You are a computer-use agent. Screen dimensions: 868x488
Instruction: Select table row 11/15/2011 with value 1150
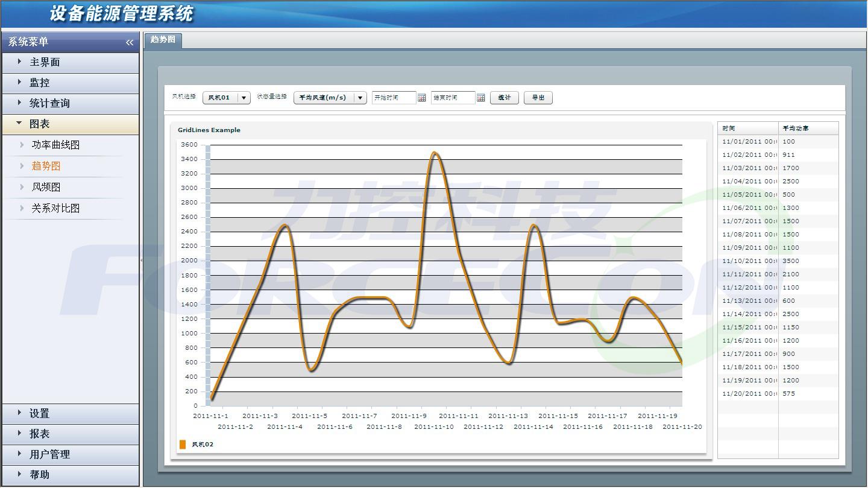(778, 328)
